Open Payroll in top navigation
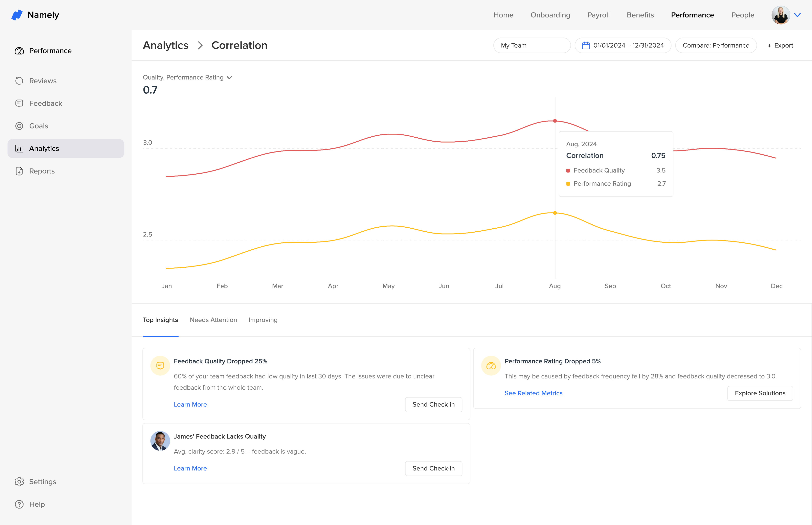The image size is (812, 525). point(598,15)
